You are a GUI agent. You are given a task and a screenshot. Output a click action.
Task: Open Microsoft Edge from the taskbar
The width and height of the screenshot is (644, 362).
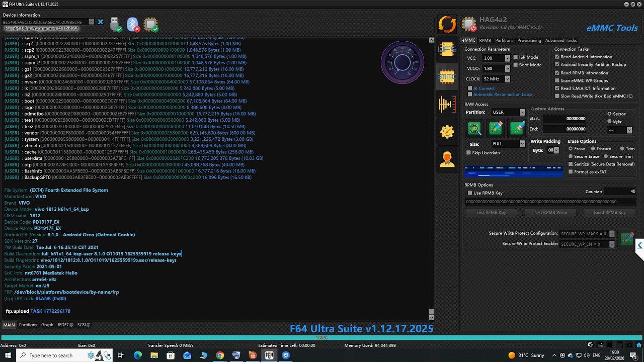(138, 355)
